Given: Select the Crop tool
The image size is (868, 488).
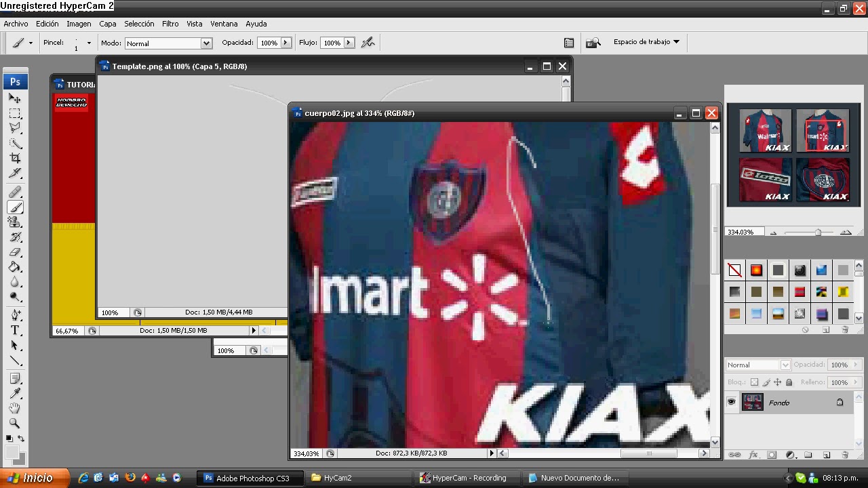Looking at the screenshot, I should point(15,158).
